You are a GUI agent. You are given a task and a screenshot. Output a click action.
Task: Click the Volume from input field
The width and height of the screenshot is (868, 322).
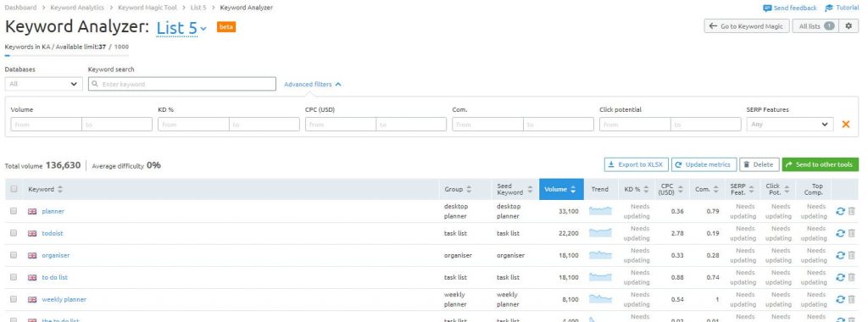click(47, 125)
